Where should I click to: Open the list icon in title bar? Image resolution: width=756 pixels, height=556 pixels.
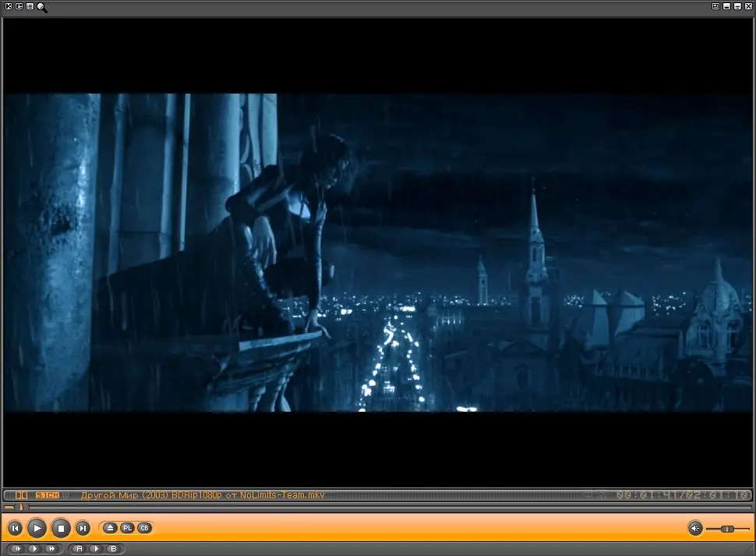coord(30,6)
